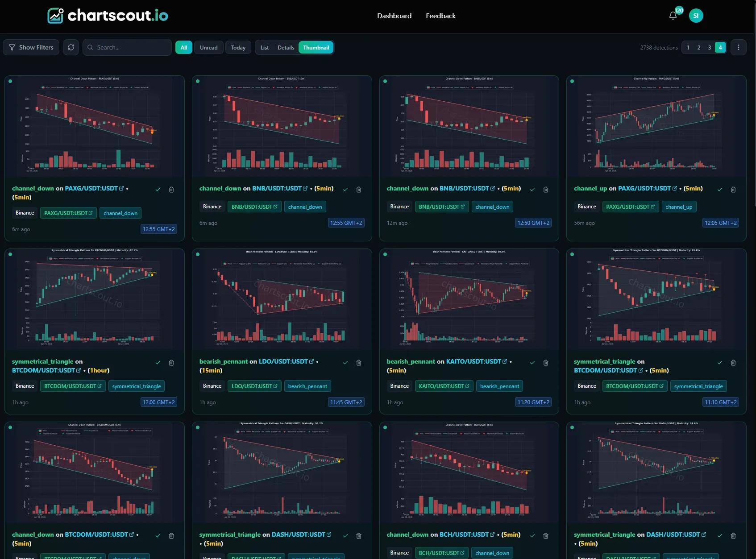This screenshot has height=559, width=756.
Task: Mark PAXG channel_down 12:55 card as read
Action: click(158, 190)
